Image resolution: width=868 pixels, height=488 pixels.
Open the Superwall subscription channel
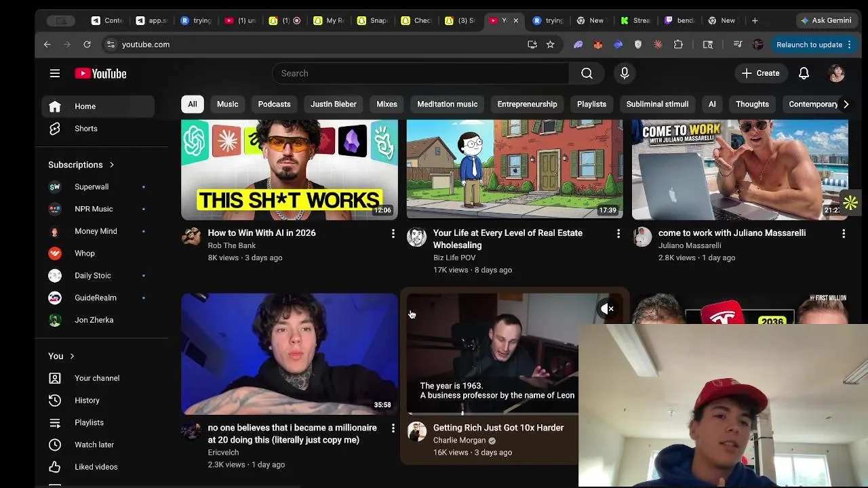(x=98, y=186)
